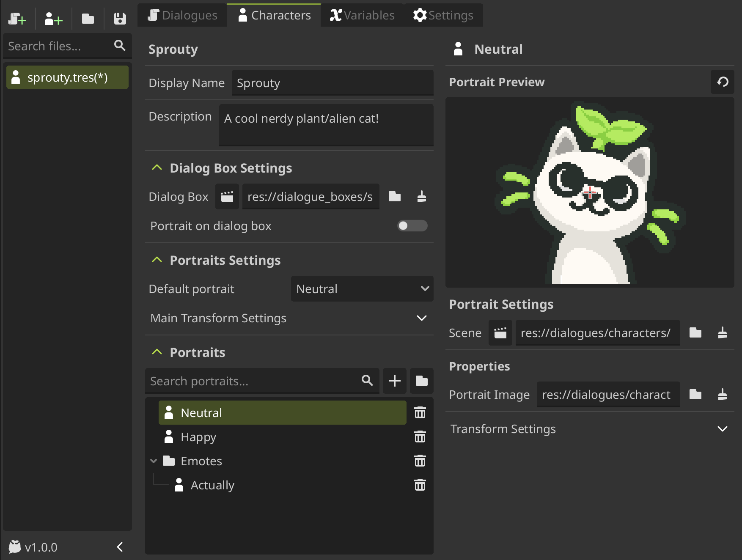
Task: Click the new dialogue file icon
Action: point(17,19)
